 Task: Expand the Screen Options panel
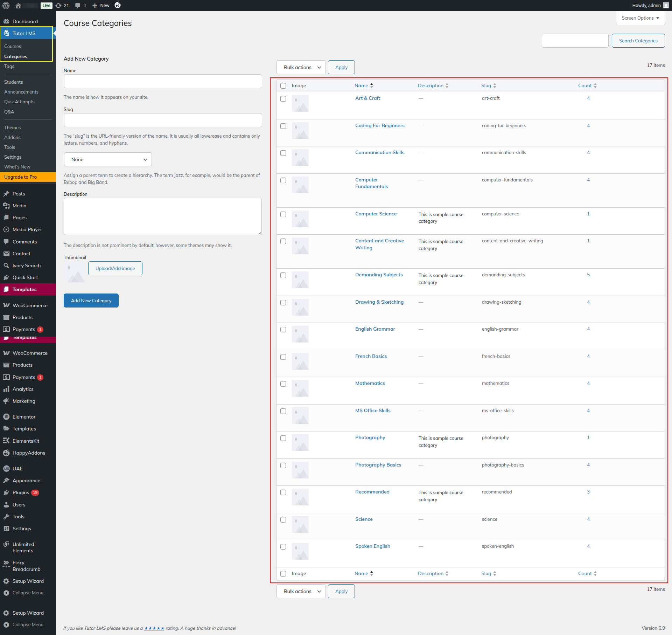[640, 18]
